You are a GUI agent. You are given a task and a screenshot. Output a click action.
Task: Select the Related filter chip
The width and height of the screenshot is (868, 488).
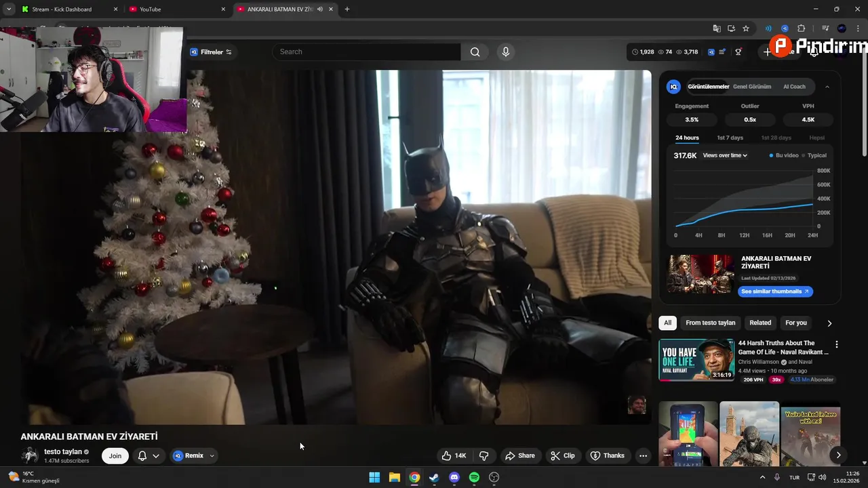(760, 323)
